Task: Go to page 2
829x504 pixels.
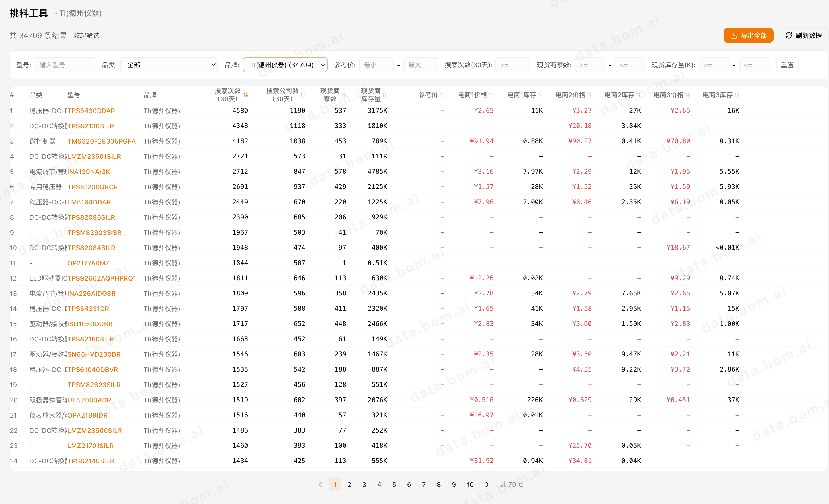Action: [x=349, y=484]
